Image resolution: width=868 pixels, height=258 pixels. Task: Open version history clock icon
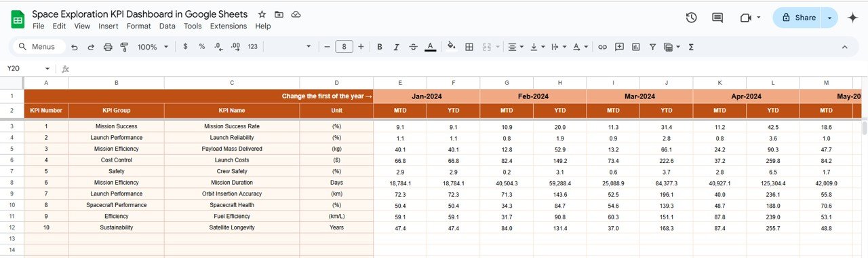point(691,18)
